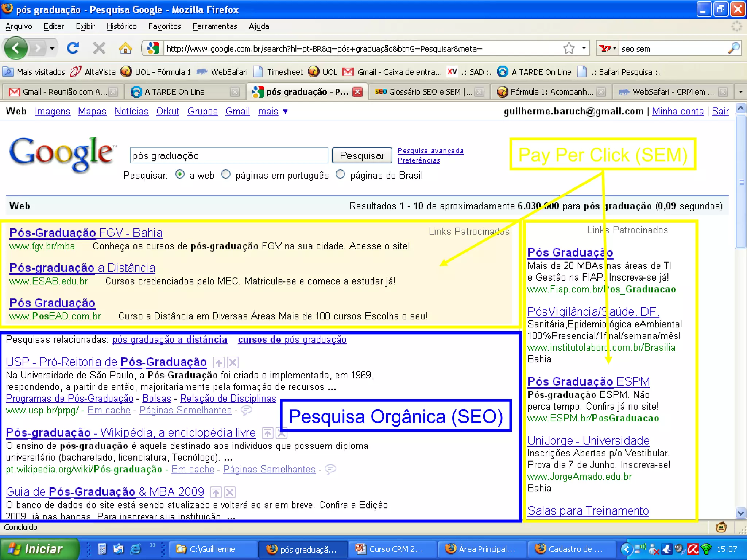Click the wireless network tray icon
Viewport: 747px width, 560px height.
tap(707, 549)
